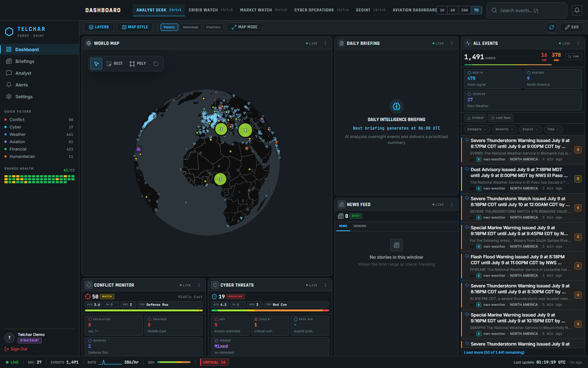Select the 24H time range button
This screenshot has width=588, height=368.
pyautogui.click(x=465, y=10)
